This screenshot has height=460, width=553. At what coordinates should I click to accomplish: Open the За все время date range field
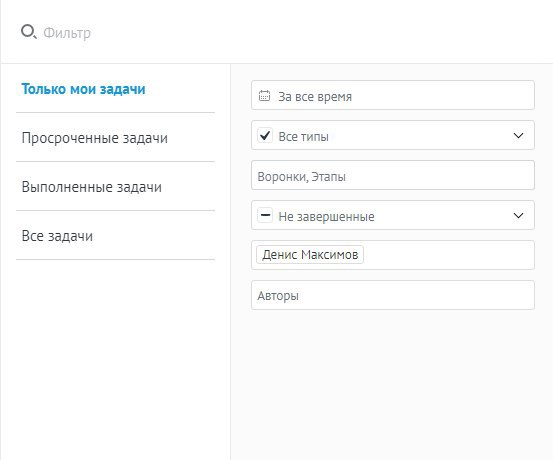pos(393,95)
